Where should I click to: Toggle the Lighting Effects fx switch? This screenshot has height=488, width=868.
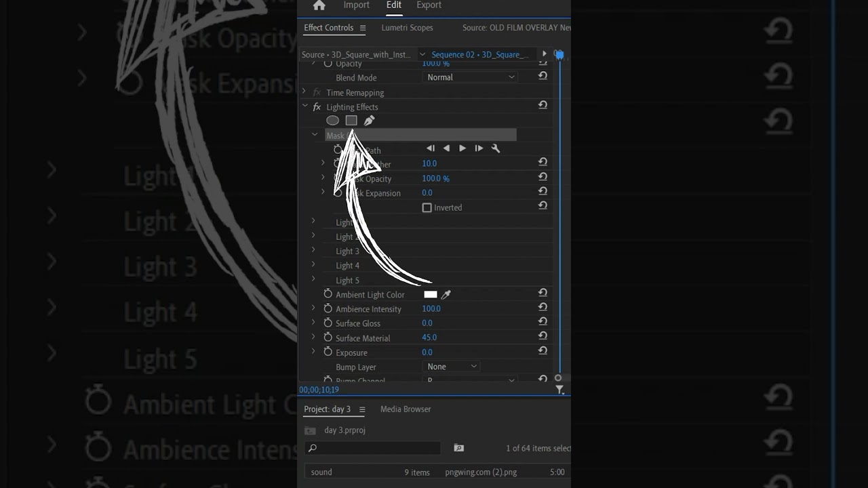[x=317, y=107]
